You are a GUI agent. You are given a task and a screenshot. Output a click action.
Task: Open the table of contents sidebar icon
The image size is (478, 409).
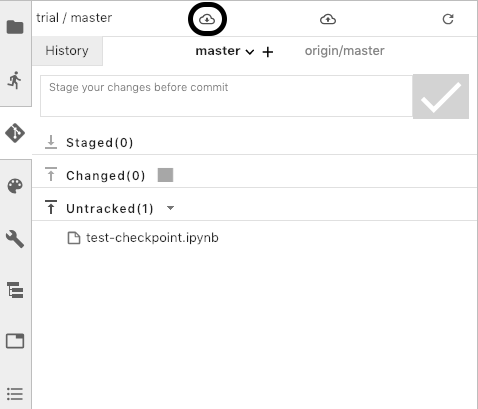tap(15, 394)
